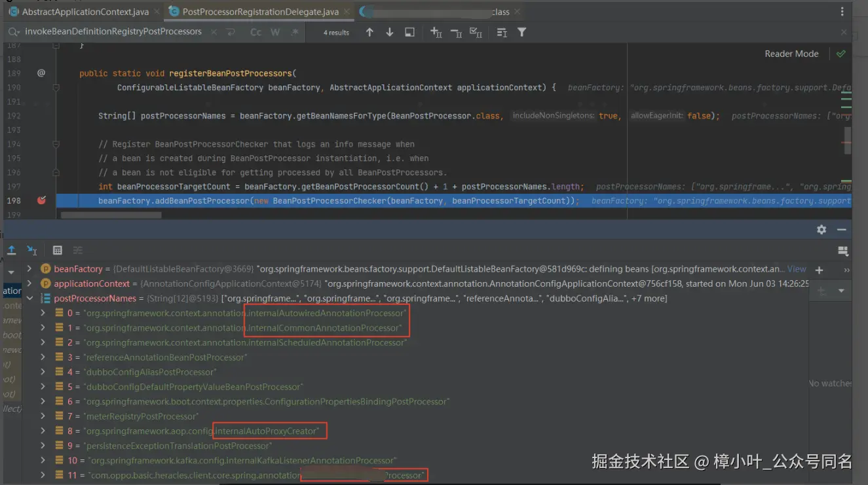
Task: Collapse the postProcessorNames array node
Action: coord(29,298)
